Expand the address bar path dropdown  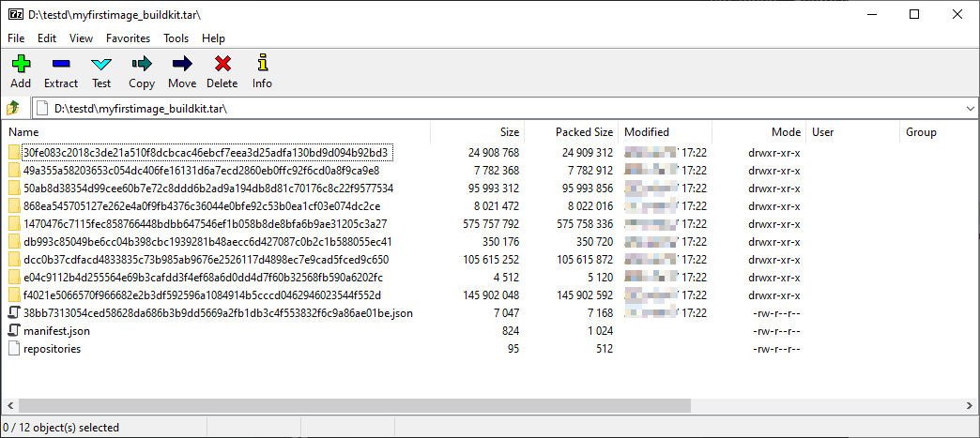point(970,109)
